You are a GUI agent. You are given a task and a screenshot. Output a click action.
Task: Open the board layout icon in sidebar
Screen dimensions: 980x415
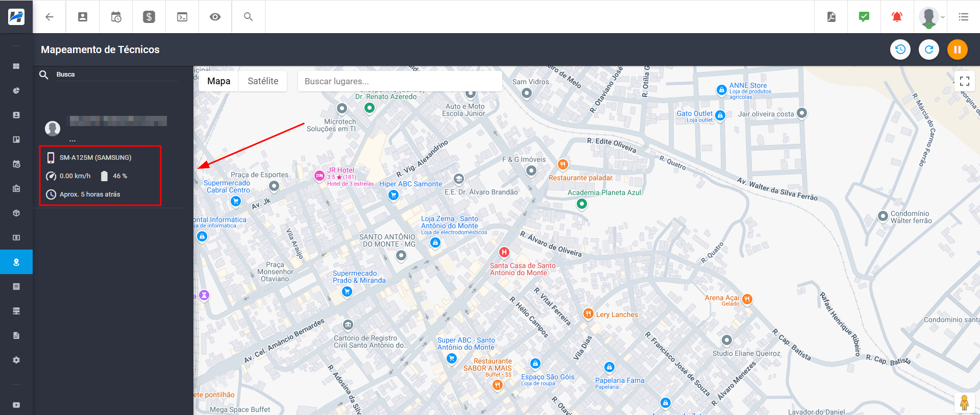click(x=16, y=140)
